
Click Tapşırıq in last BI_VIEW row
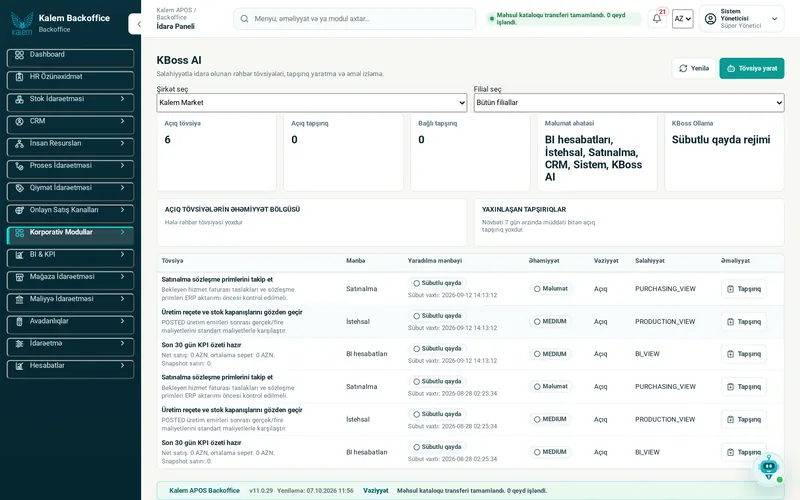(744, 452)
